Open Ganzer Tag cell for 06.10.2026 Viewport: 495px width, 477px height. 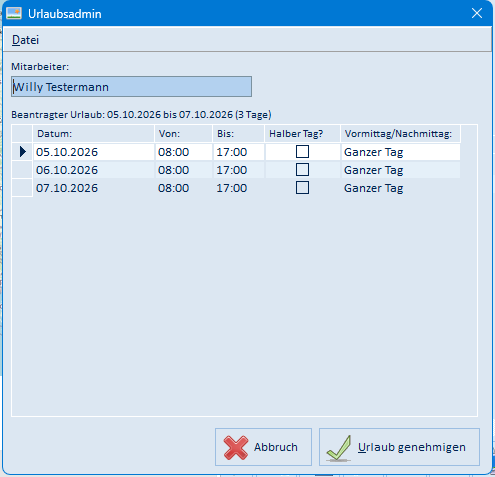tap(401, 170)
